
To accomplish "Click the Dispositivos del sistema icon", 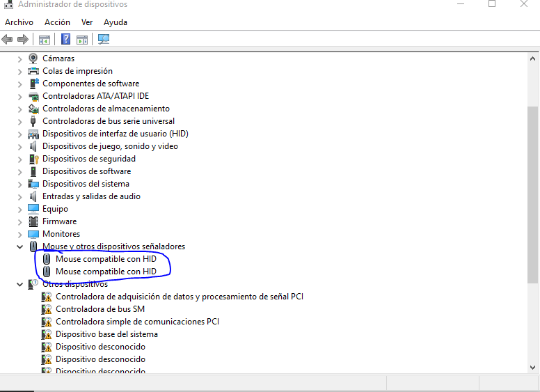I will (x=33, y=184).
